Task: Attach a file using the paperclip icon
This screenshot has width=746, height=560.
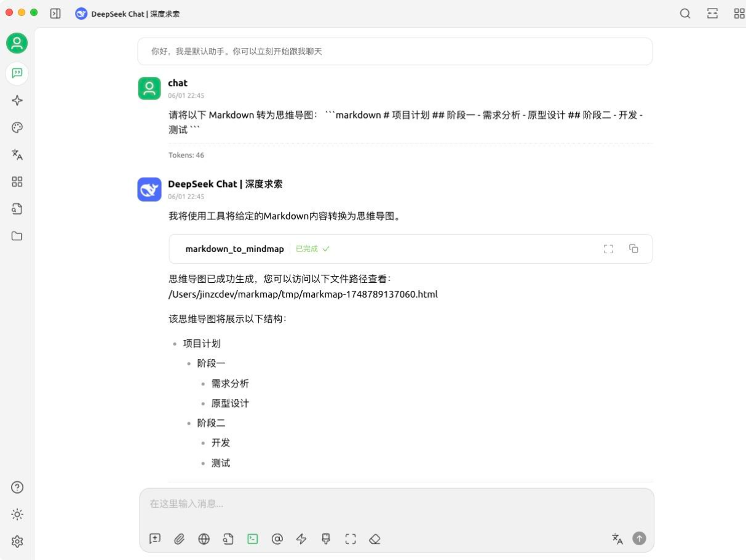Action: click(x=180, y=539)
